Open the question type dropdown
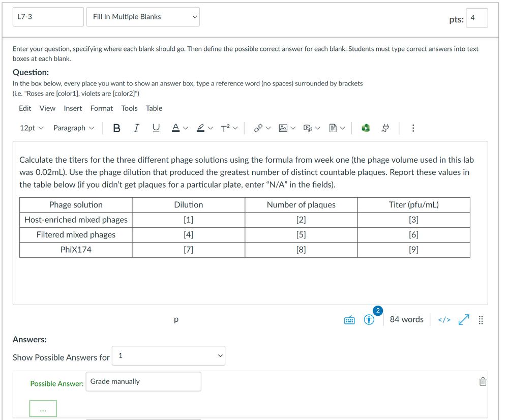This screenshot has width=508, height=420. [143, 17]
